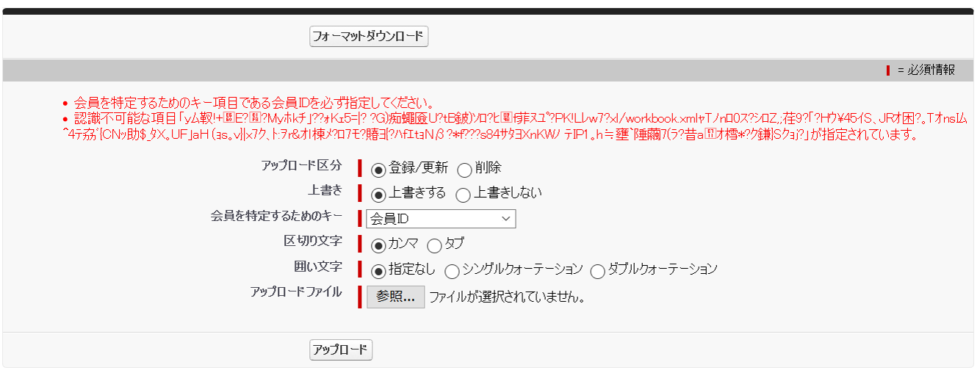Pick カンマ as the delimiter
980x373 pixels.
378,245
